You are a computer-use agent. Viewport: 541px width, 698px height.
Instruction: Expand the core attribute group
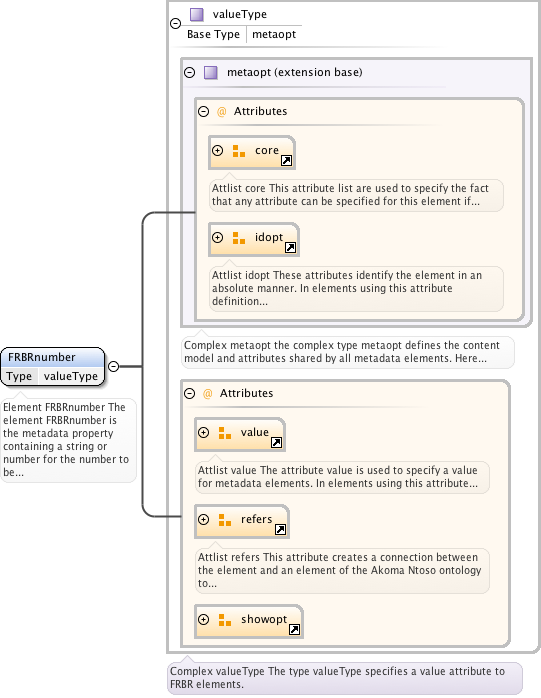click(x=217, y=150)
